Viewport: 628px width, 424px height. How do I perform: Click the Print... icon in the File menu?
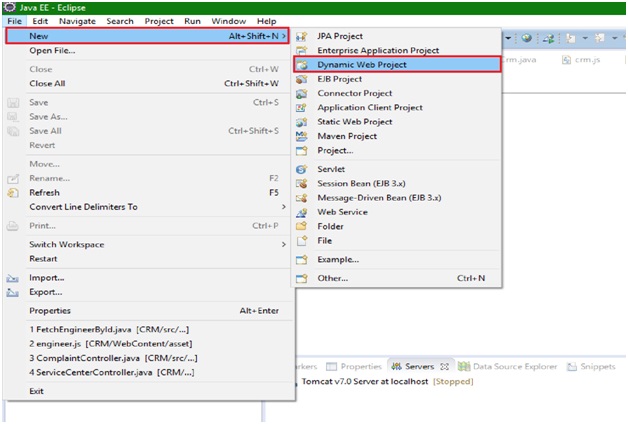pos(13,226)
